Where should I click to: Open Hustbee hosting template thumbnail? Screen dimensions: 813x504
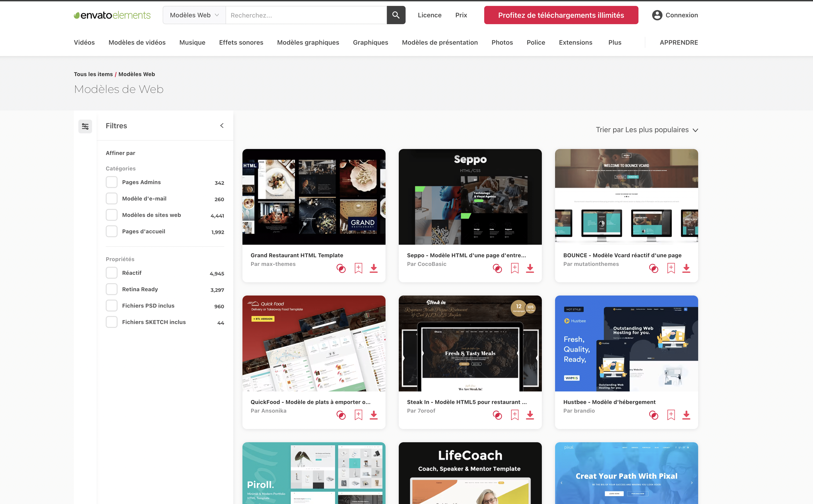point(626,343)
